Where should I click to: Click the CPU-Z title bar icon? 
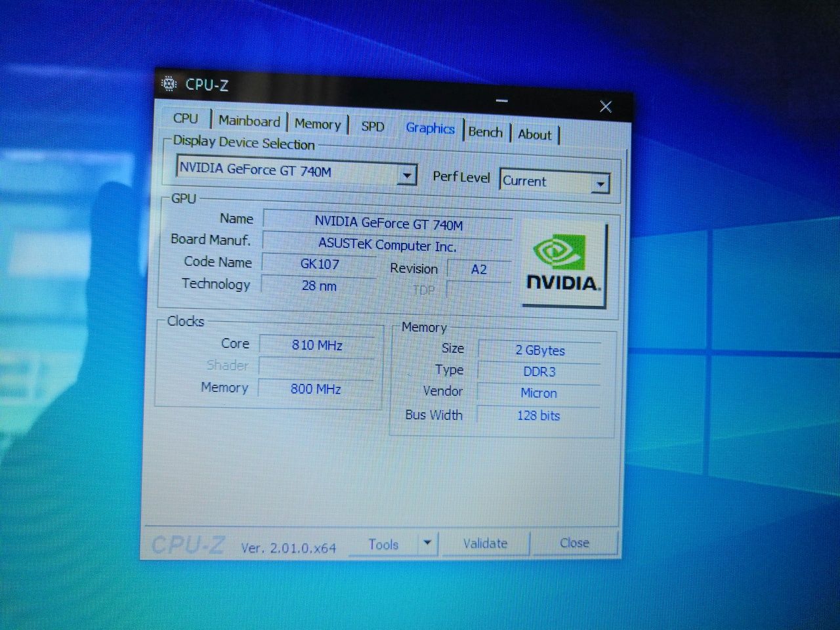point(169,83)
